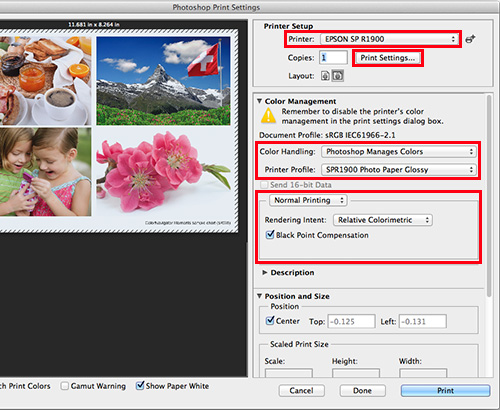Screen dimensions: 500x410
Task: Select landscape layout orientation icon
Action: [338, 76]
